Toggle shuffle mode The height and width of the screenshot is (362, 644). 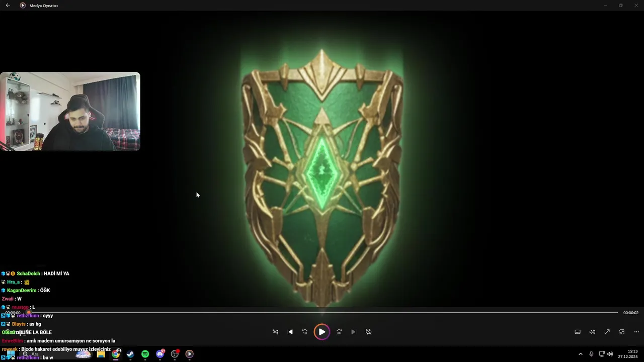pyautogui.click(x=275, y=332)
